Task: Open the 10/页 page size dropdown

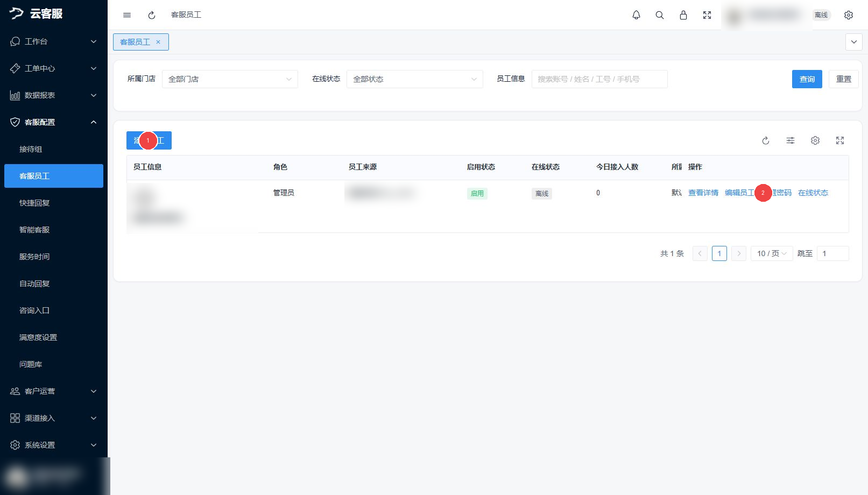Action: [772, 253]
